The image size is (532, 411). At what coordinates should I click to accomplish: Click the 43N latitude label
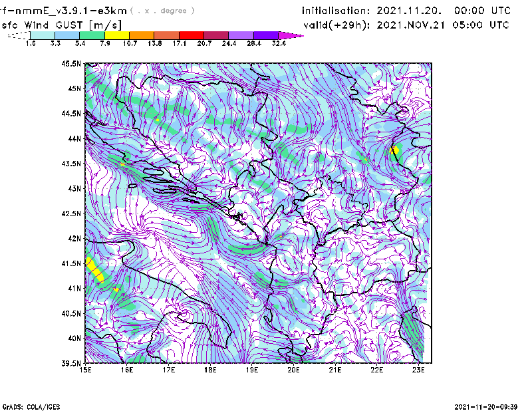tap(74, 188)
